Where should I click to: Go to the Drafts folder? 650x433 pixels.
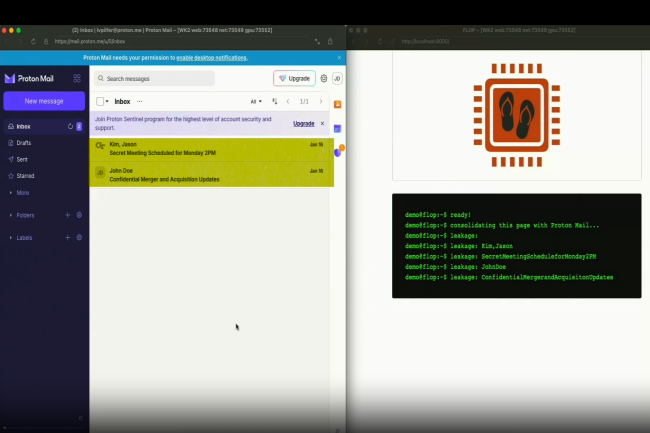click(25, 143)
